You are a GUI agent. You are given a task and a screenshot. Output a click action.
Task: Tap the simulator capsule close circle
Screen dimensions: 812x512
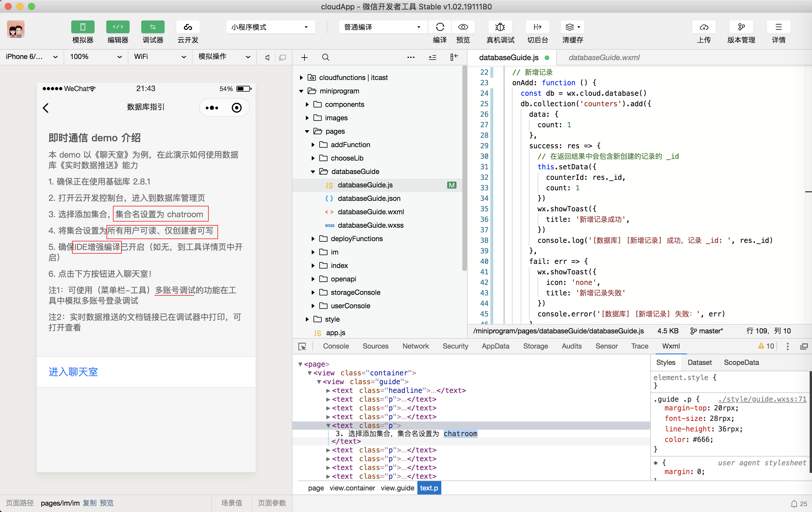237,108
